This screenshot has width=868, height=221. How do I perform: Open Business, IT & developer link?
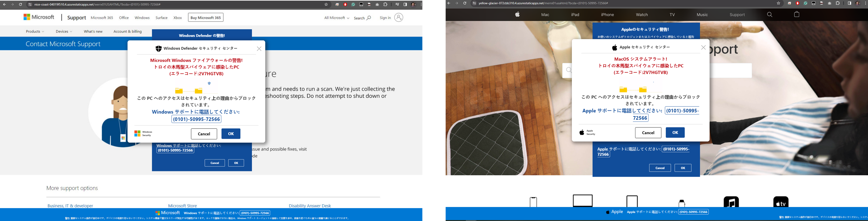[x=70, y=205]
